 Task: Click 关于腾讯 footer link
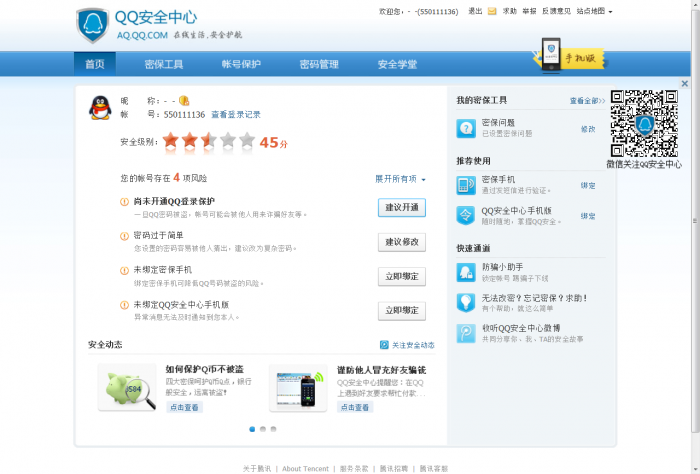[x=257, y=469]
